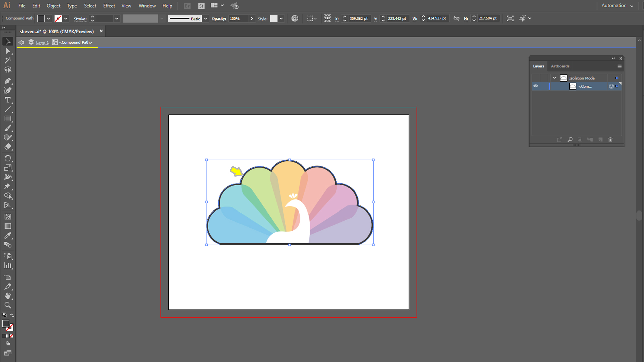This screenshot has width=644, height=362.
Task: Select the Selection tool
Action: [x=8, y=42]
